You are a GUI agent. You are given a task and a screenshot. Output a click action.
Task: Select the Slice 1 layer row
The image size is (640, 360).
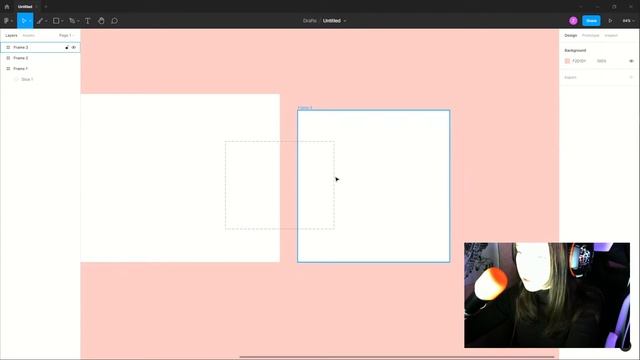(x=40, y=79)
